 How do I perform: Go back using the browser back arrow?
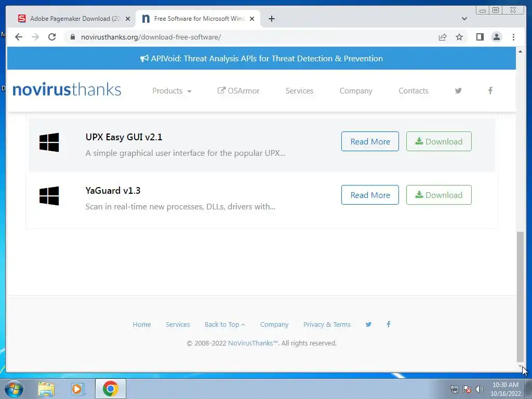pos(19,37)
